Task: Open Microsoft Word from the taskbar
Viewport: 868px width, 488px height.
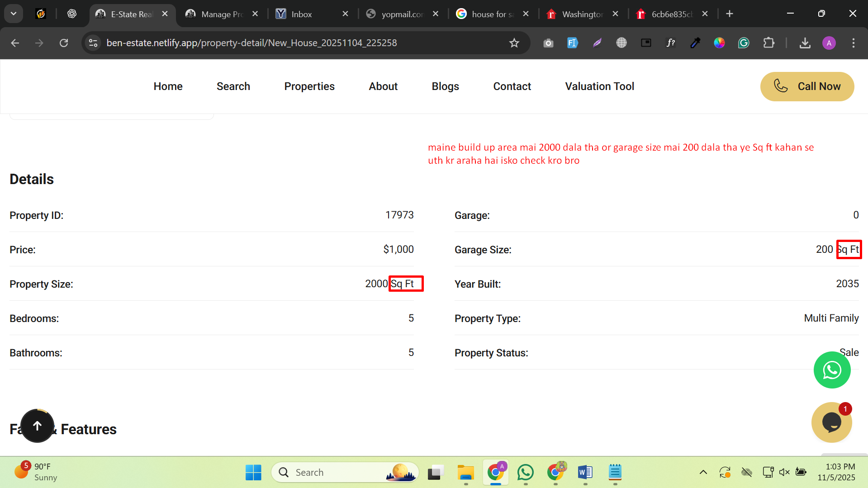Action: [x=585, y=472]
